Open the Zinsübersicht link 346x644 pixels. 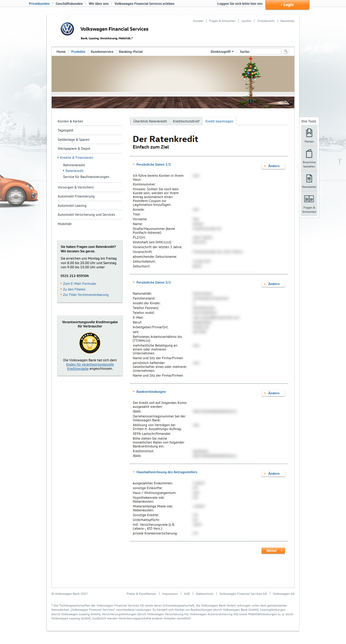[x=266, y=21]
